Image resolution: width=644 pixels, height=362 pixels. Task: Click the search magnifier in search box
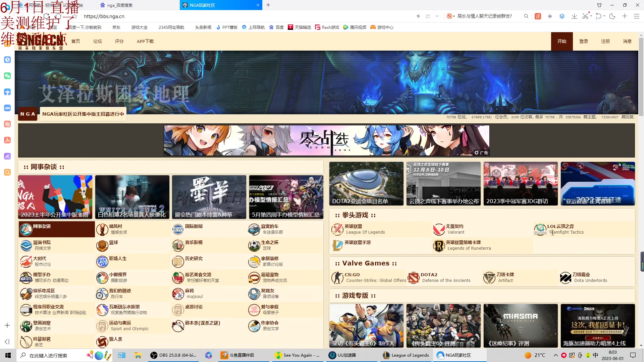coord(526,16)
